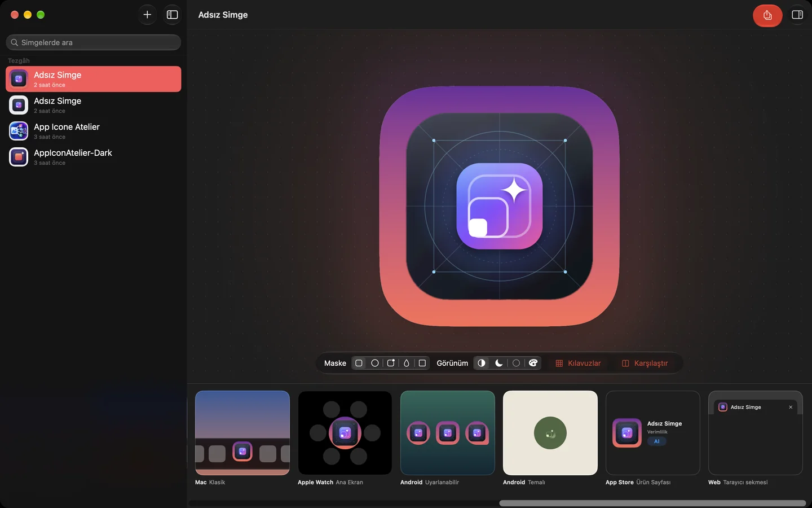Viewport: 812px width, 508px height.
Task: Click the Görünüm label in the toolbar
Action: (452, 363)
